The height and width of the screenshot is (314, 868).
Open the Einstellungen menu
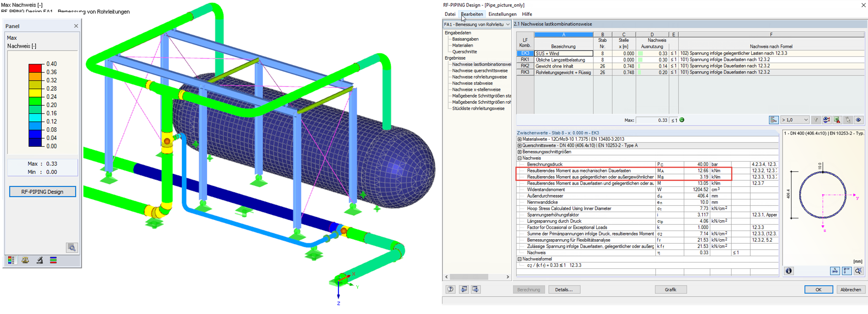coord(502,14)
